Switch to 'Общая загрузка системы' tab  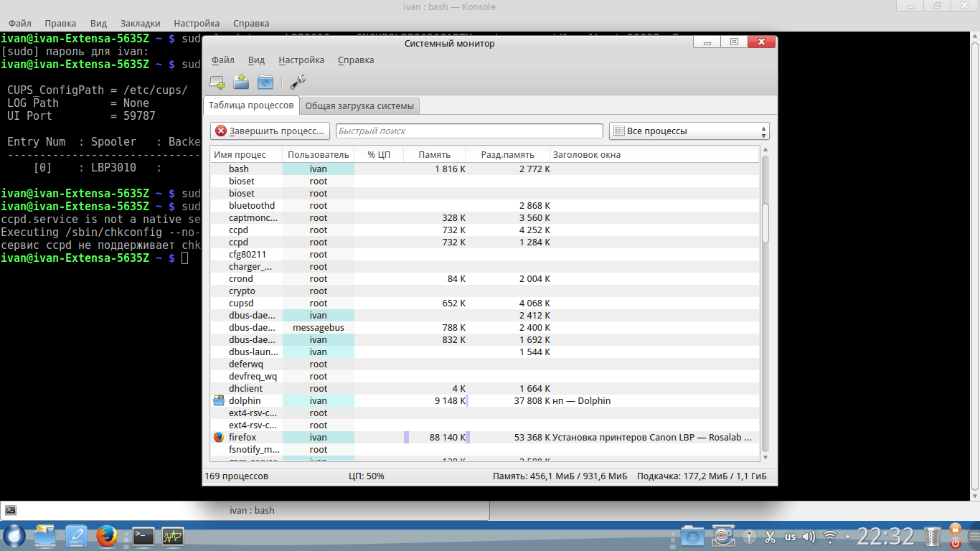(359, 106)
